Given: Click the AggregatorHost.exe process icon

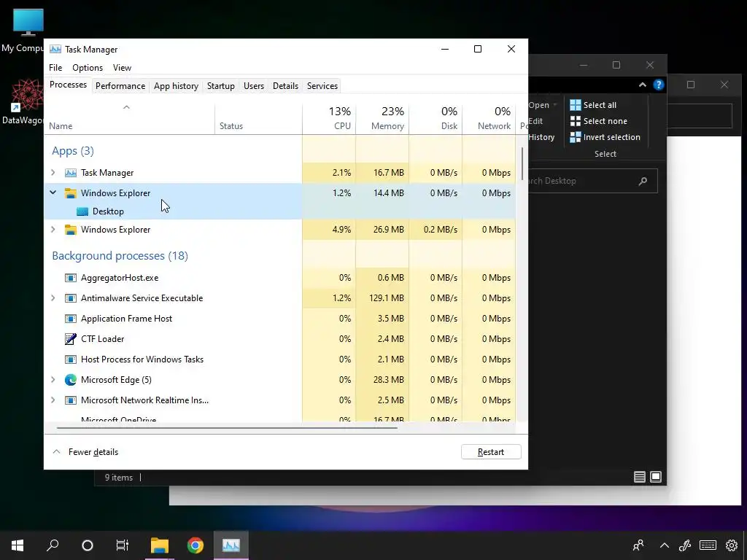Looking at the screenshot, I should [x=71, y=278].
